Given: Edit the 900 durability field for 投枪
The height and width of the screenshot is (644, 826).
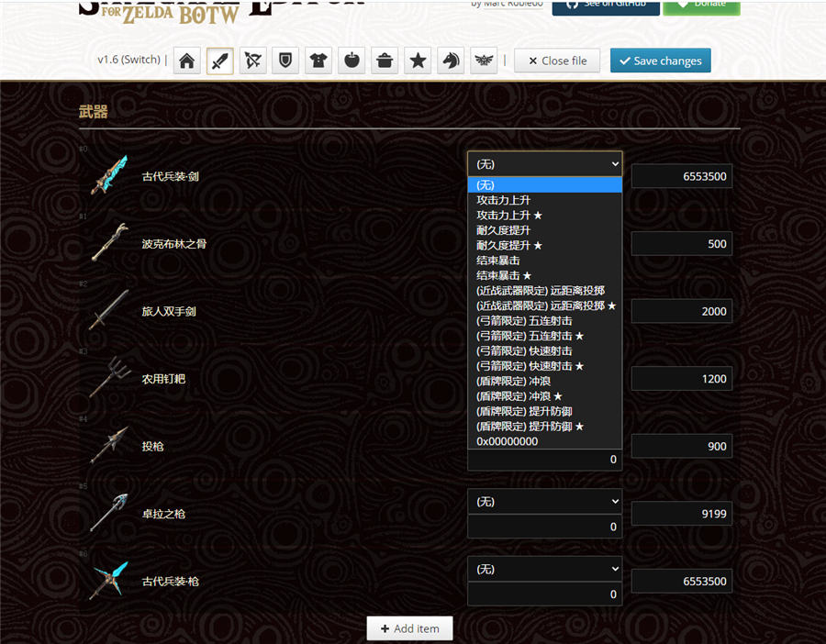Looking at the screenshot, I should [x=682, y=446].
